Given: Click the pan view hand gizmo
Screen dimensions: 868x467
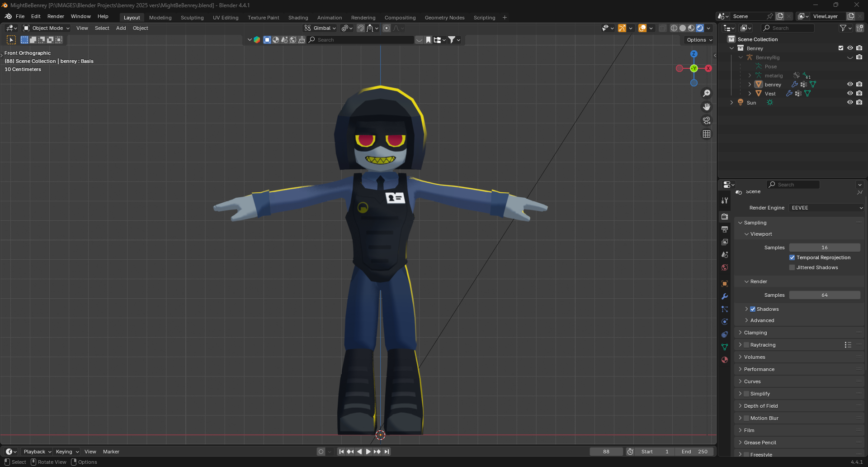Looking at the screenshot, I should click(707, 107).
